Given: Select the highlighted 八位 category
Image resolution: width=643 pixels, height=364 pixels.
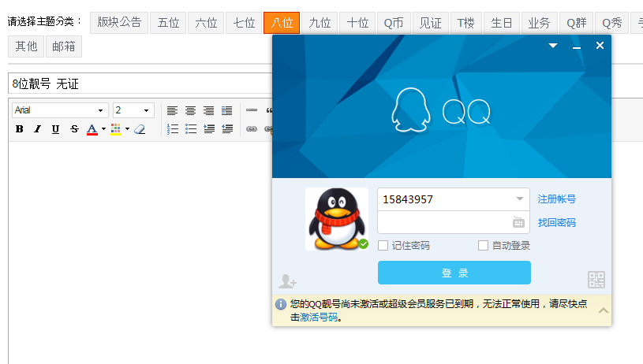Looking at the screenshot, I should pyautogui.click(x=282, y=23).
